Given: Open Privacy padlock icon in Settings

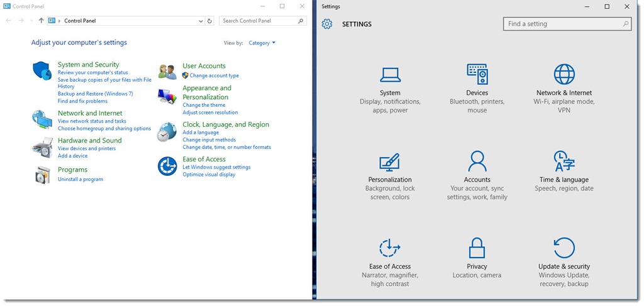Looking at the screenshot, I should (x=477, y=248).
